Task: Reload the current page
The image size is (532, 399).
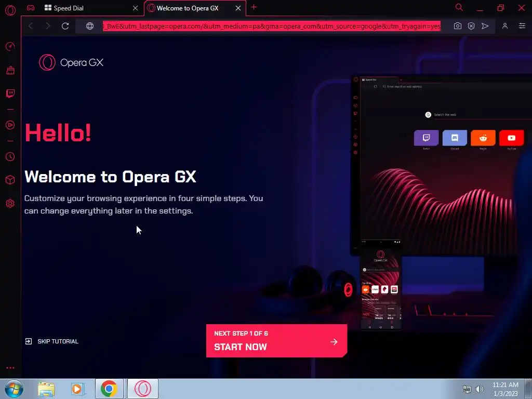Action: tap(65, 26)
